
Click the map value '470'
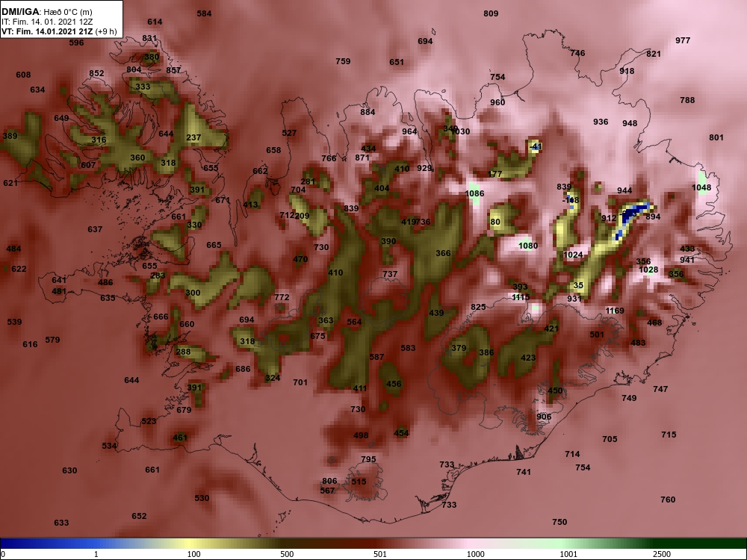click(x=300, y=260)
